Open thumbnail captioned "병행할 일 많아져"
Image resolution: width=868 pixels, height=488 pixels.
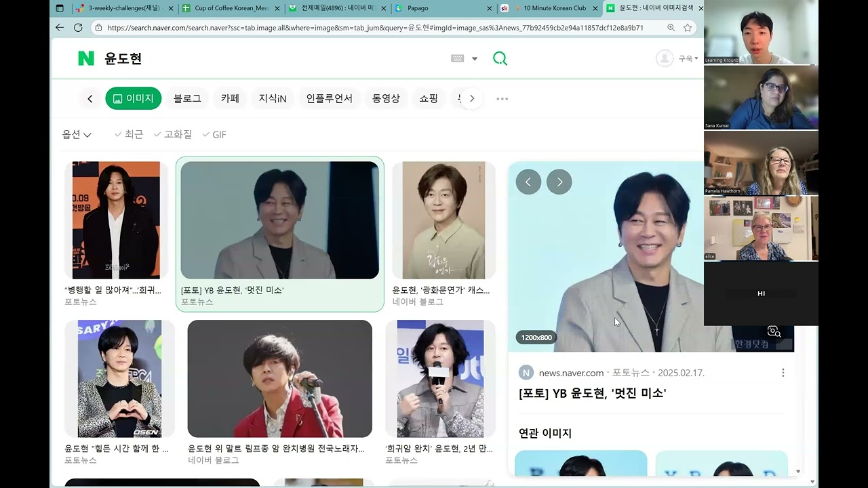(x=116, y=220)
